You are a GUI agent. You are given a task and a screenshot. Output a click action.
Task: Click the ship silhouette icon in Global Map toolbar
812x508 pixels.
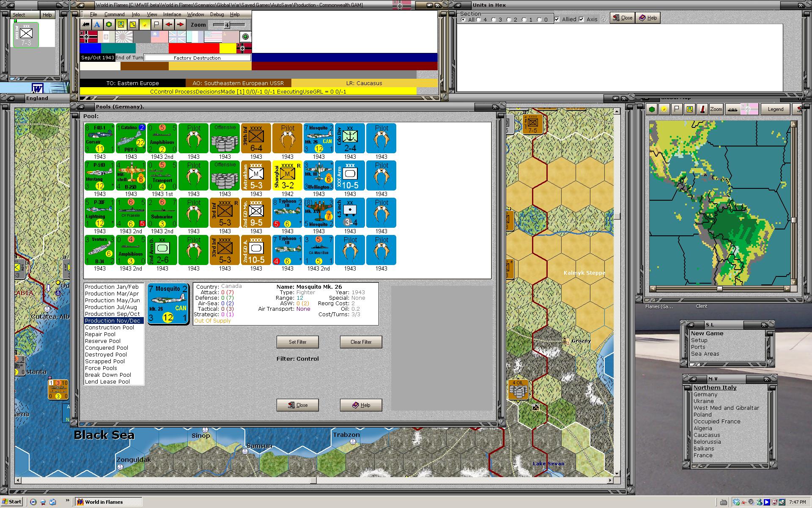click(x=734, y=109)
